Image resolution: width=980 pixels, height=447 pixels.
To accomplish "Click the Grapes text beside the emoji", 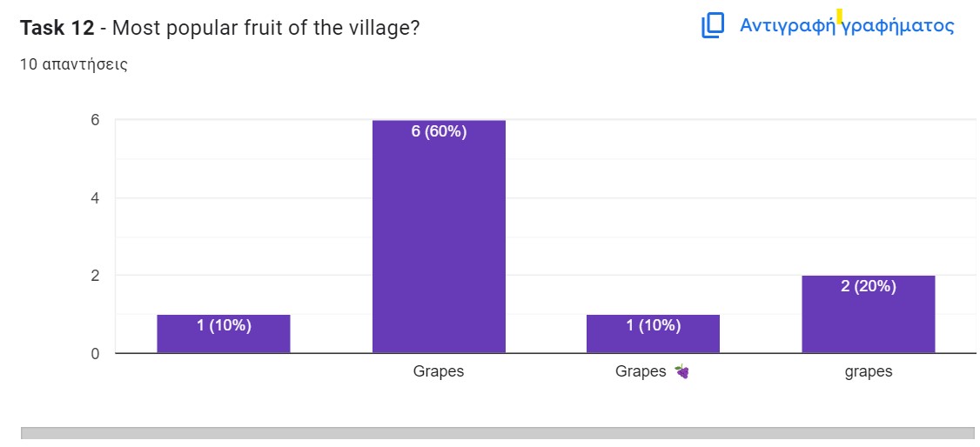I will pyautogui.click(x=641, y=372).
